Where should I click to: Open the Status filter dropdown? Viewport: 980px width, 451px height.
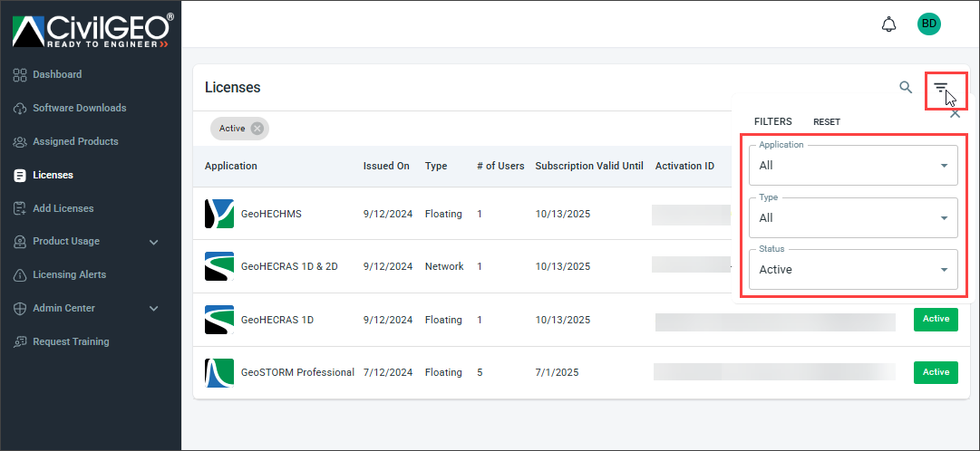click(x=853, y=269)
